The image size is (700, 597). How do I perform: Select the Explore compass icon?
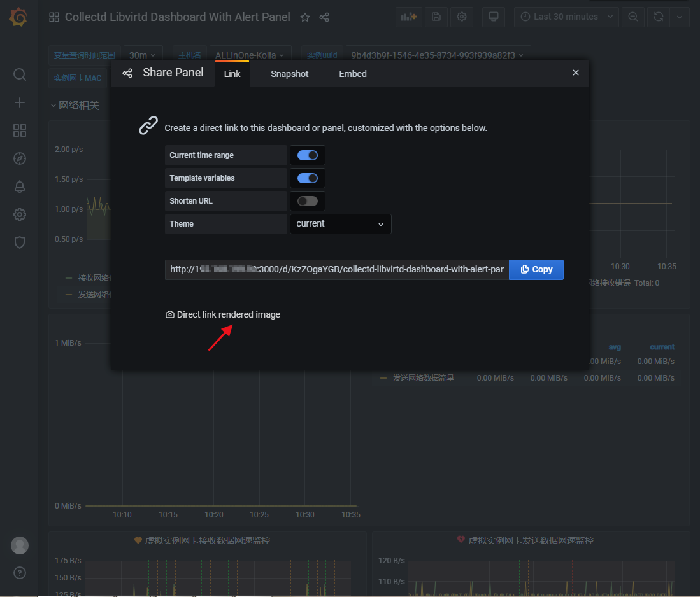(19, 158)
